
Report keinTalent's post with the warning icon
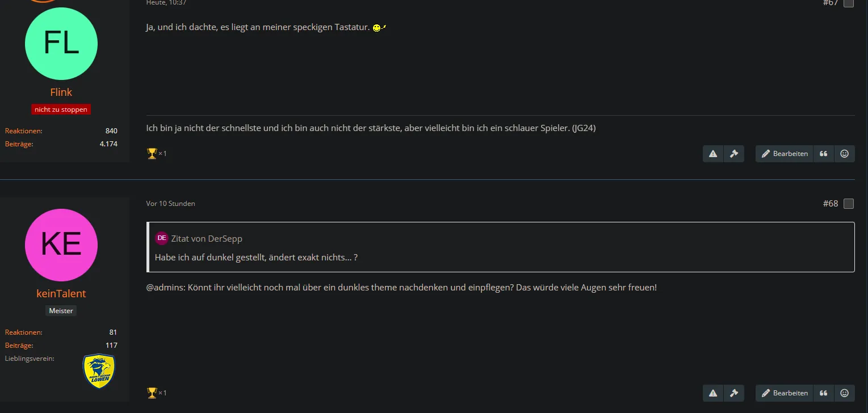(x=713, y=393)
